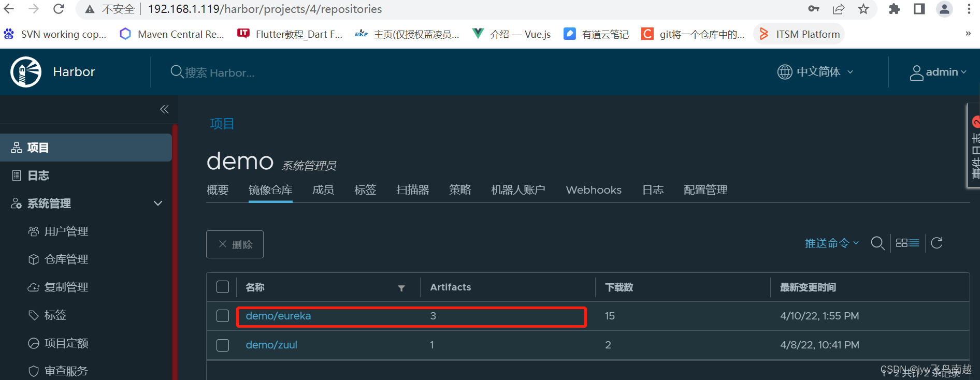
Task: Show more bookmarks chevron
Action: point(968,34)
